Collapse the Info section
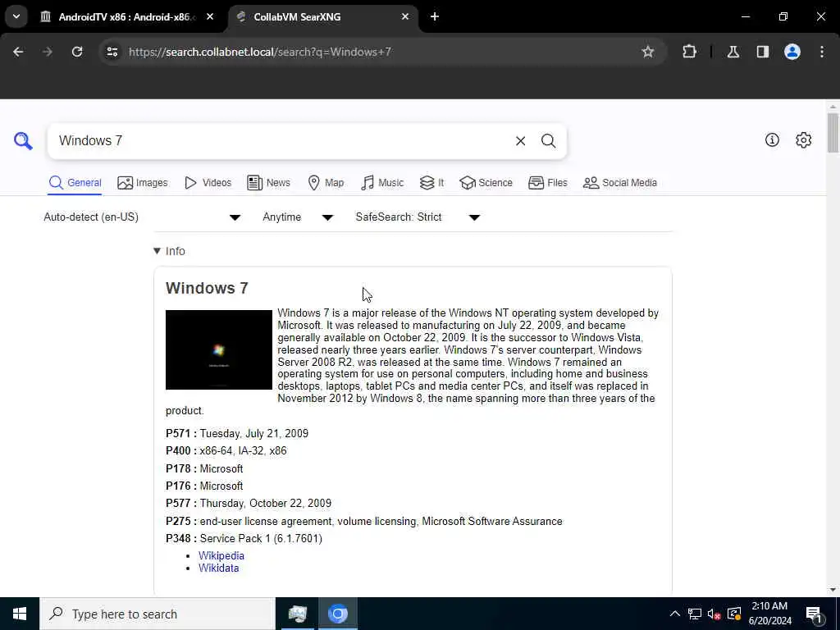This screenshot has height=630, width=840. click(169, 251)
